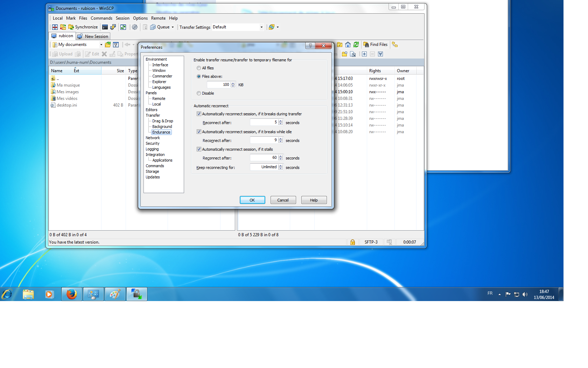Open the Transfer Settings Default dropdown

(238, 27)
